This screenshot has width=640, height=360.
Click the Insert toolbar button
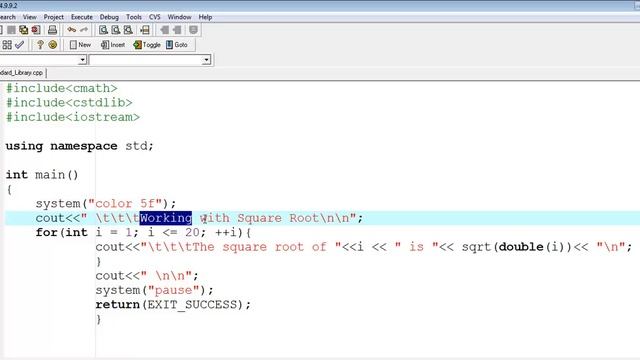click(113, 45)
